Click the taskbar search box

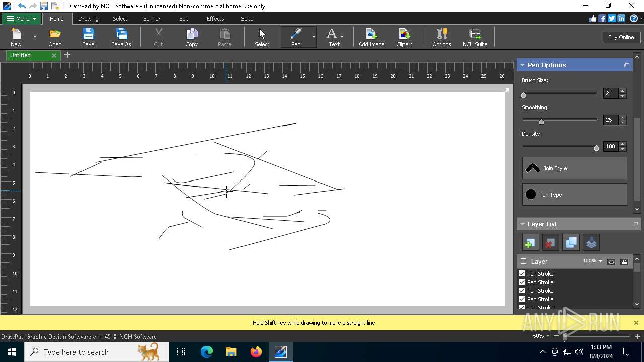point(96,352)
